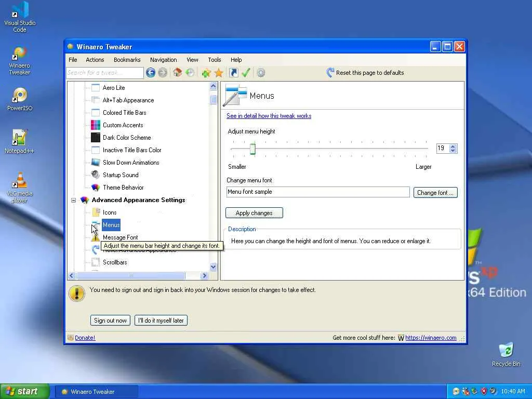Image resolution: width=532 pixels, height=399 pixels.
Task: Click Reset this page to defaults
Action: [365, 73]
